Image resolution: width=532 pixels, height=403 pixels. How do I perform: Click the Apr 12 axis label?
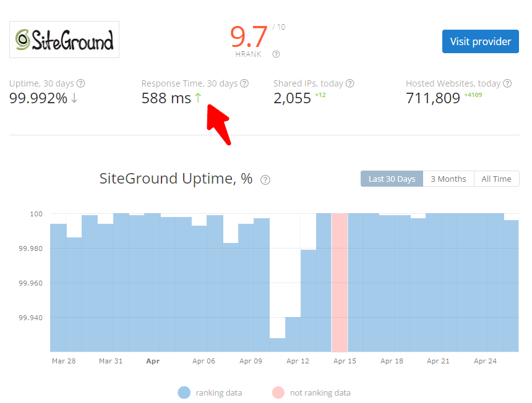298,361
